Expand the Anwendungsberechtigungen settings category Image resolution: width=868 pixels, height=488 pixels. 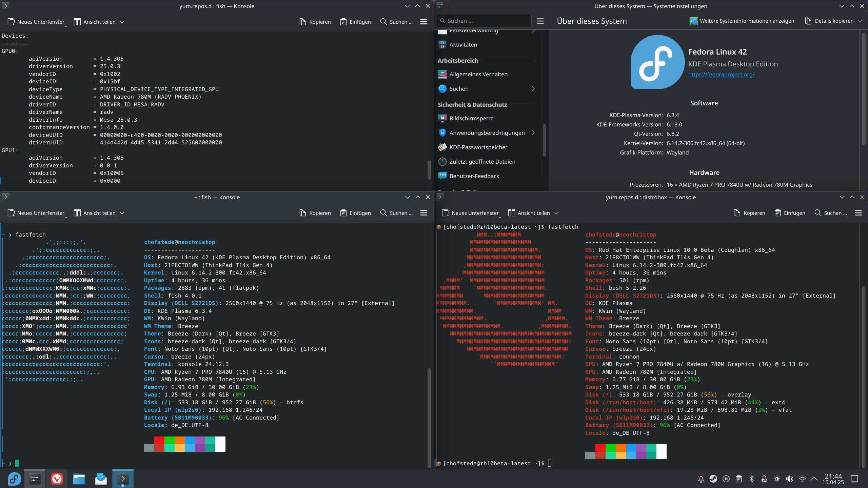pos(533,133)
